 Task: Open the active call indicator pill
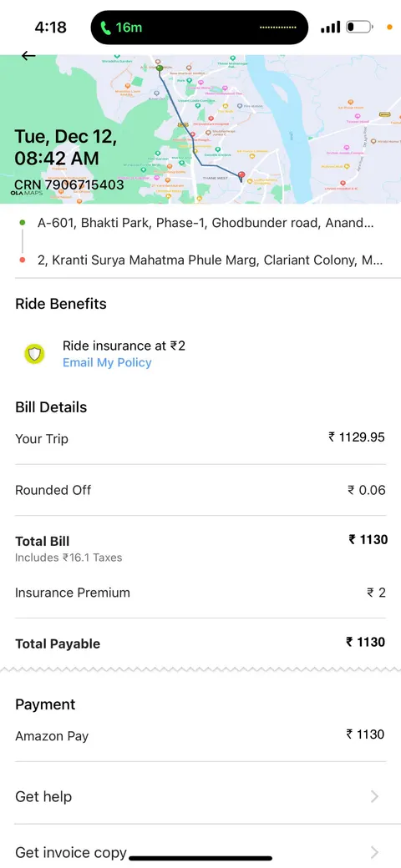point(200,27)
